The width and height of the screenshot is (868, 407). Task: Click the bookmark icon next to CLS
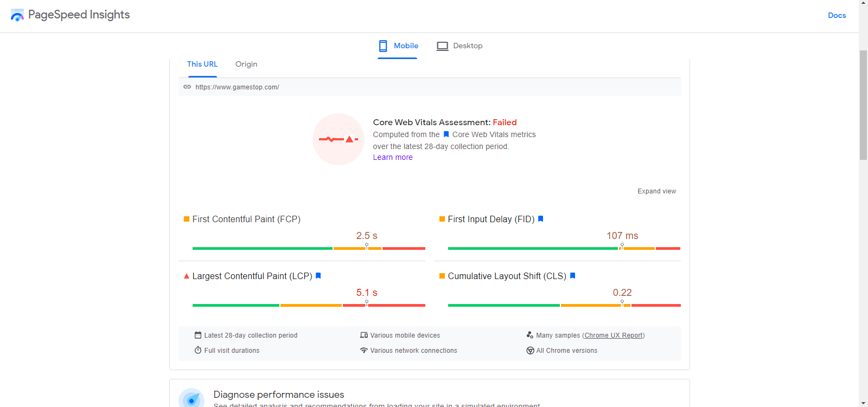(x=572, y=276)
